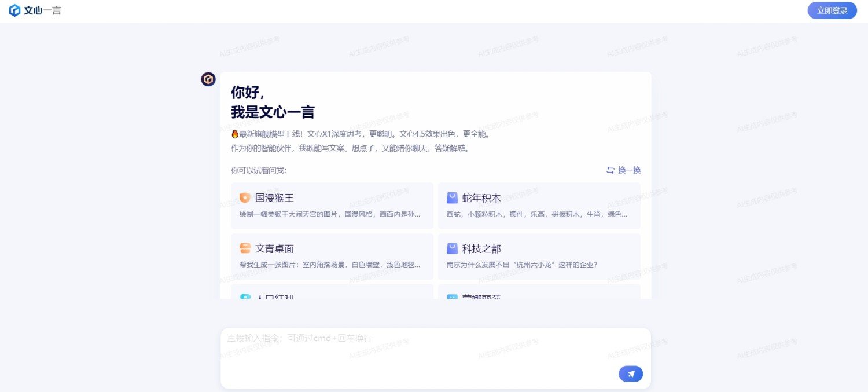868x392 pixels.
Task: Click the orange icon on 文青桌面 card
Action: click(244, 248)
